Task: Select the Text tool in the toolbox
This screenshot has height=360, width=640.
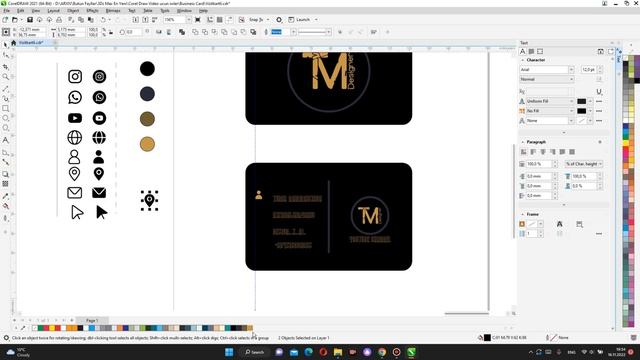Action: point(5,140)
